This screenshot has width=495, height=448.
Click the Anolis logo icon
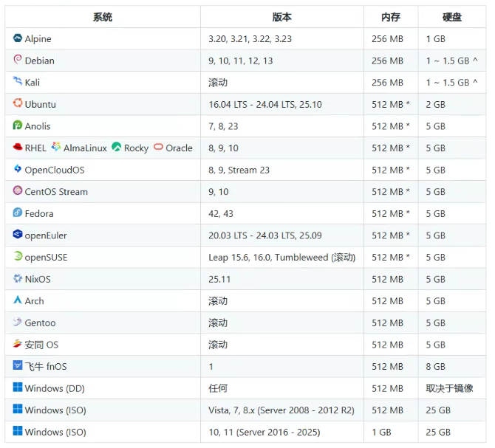coord(18,125)
